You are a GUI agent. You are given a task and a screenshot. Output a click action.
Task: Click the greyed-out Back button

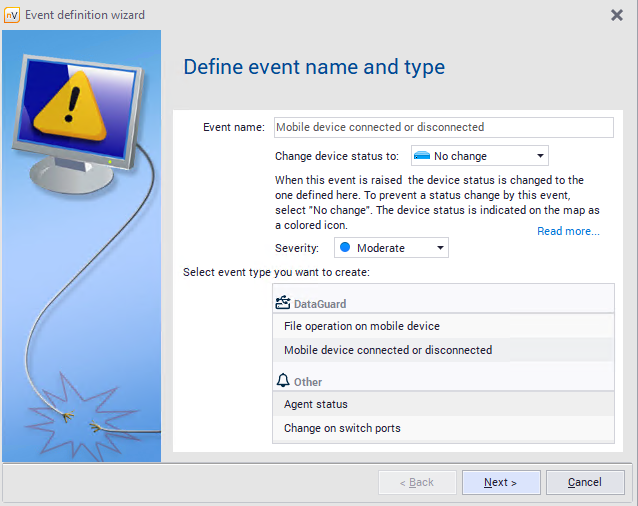click(x=417, y=482)
